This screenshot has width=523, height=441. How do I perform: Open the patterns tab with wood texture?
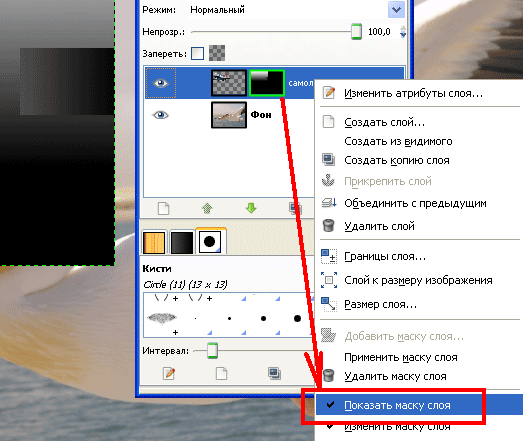point(154,243)
